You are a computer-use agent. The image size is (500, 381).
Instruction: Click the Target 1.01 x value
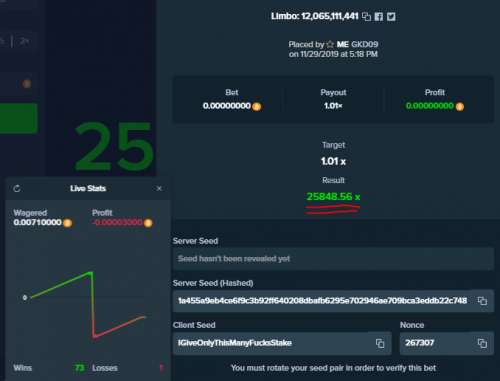(333, 162)
